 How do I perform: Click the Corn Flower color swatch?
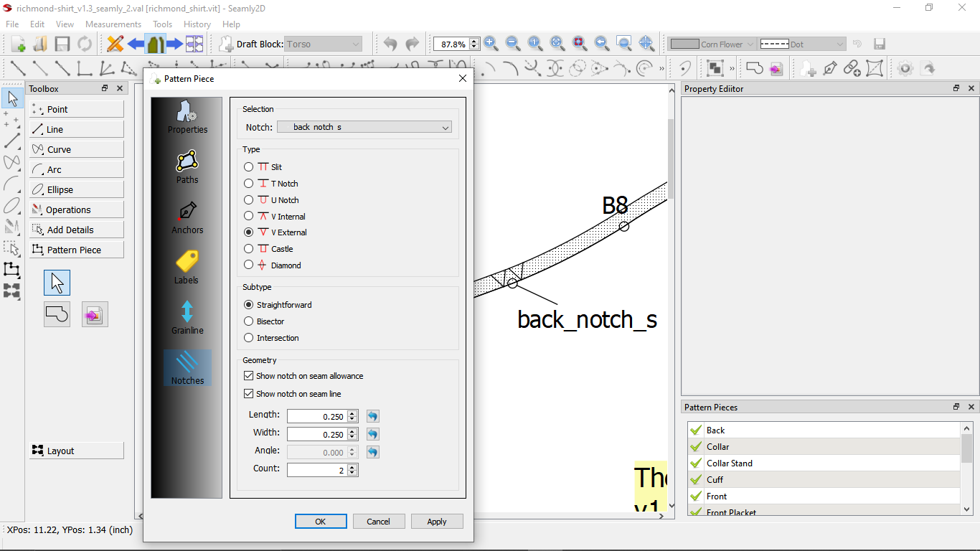point(684,44)
